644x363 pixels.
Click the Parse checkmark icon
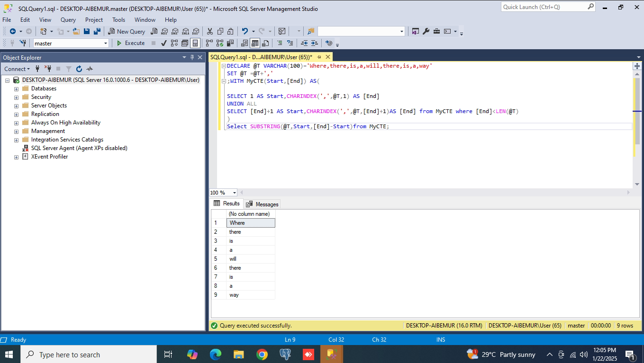(x=163, y=43)
